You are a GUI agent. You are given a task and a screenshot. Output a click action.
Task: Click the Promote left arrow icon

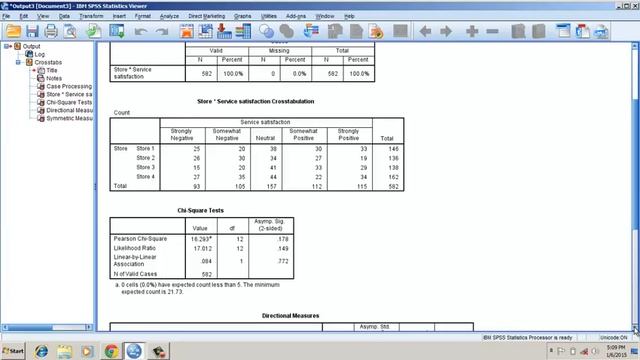pos(425,31)
